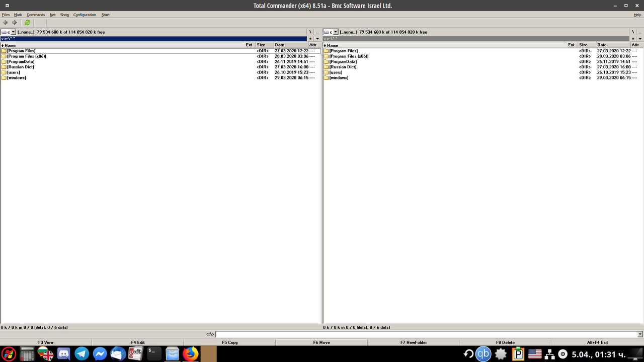Viewport: 644px width, 362px height.
Task: Select [users] folder in right panel
Action: (x=483, y=72)
